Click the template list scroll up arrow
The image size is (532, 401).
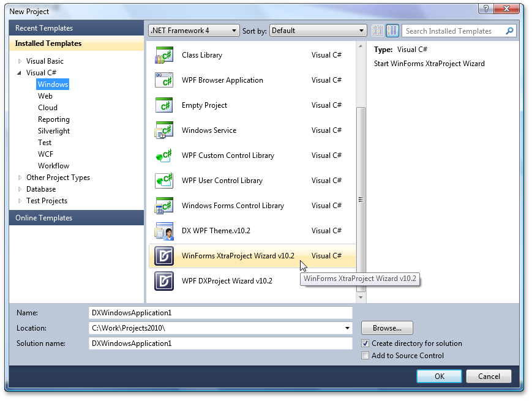click(x=361, y=46)
